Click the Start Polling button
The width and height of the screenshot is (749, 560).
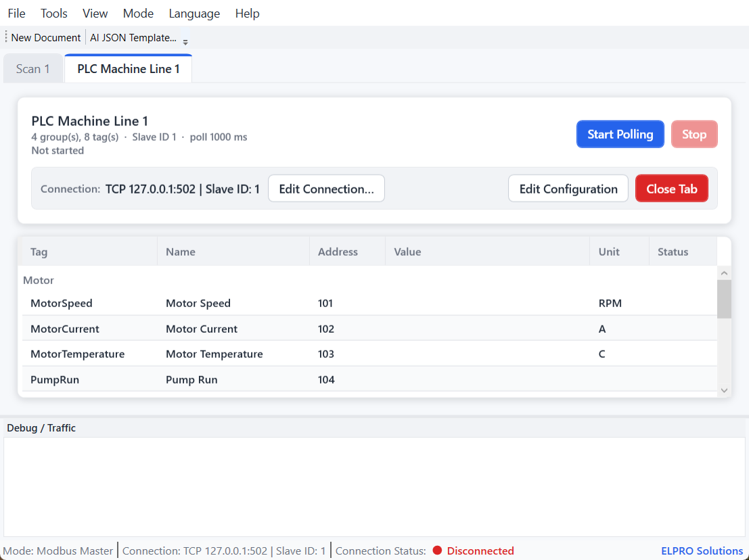coord(620,134)
